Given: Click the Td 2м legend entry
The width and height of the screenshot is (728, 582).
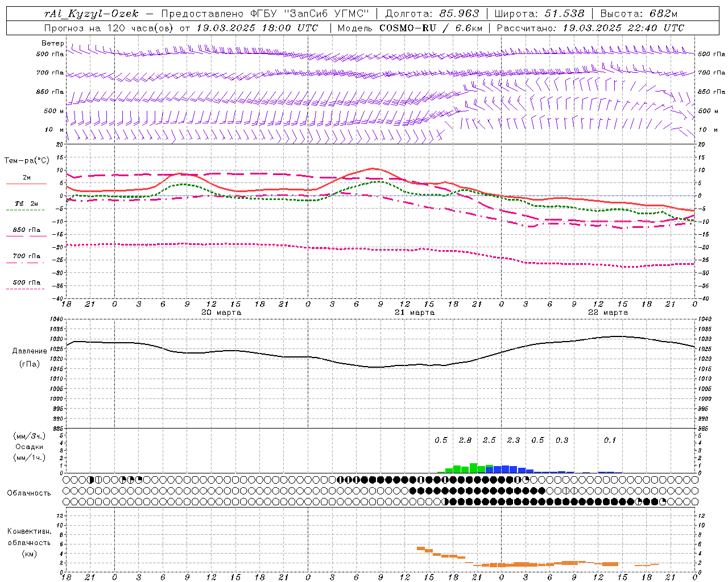Looking at the screenshot, I should 26,203.
